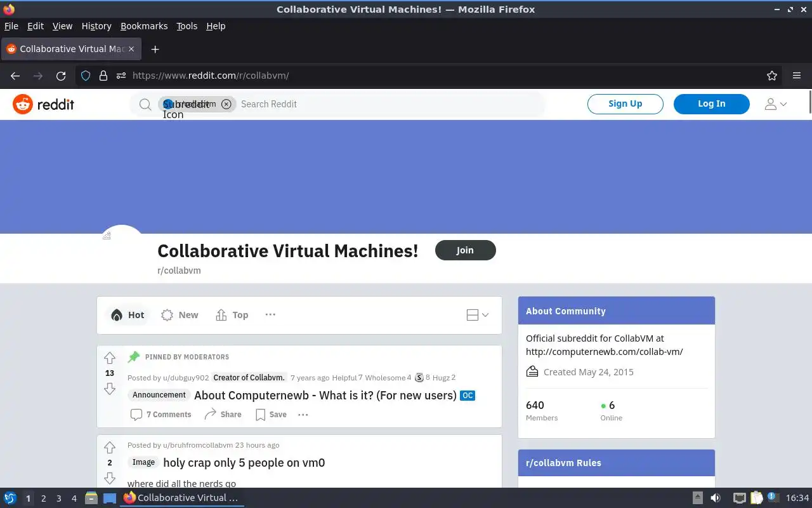Open the About Computernewb post title
812x508 pixels.
coord(325,395)
